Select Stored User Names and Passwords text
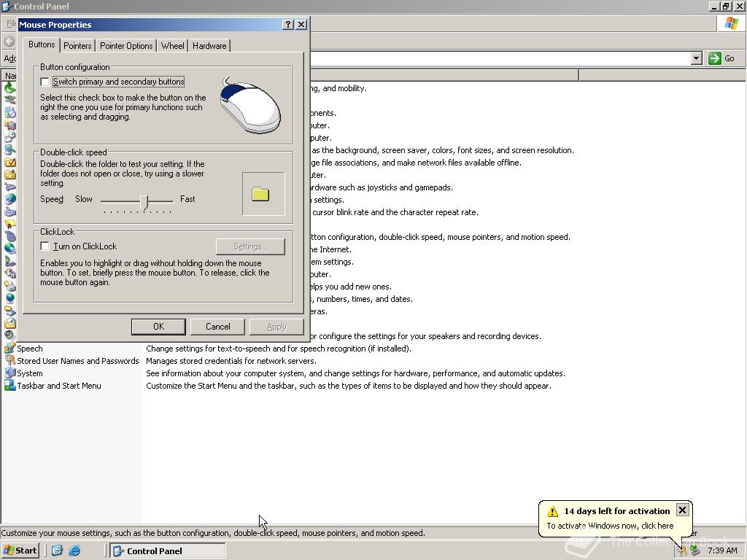This screenshot has height=560, width=747. coord(77,361)
